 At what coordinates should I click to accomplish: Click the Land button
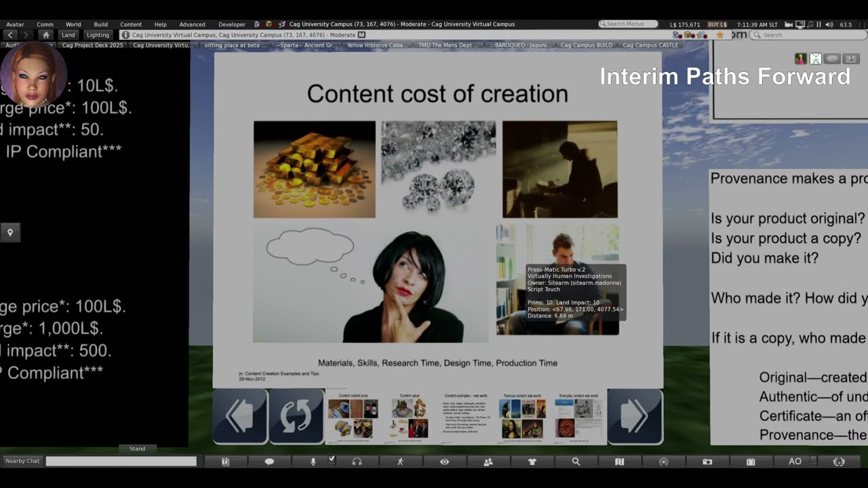pos(68,35)
